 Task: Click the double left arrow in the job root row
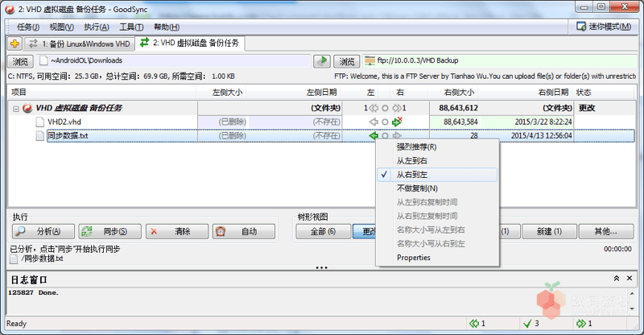[373, 108]
